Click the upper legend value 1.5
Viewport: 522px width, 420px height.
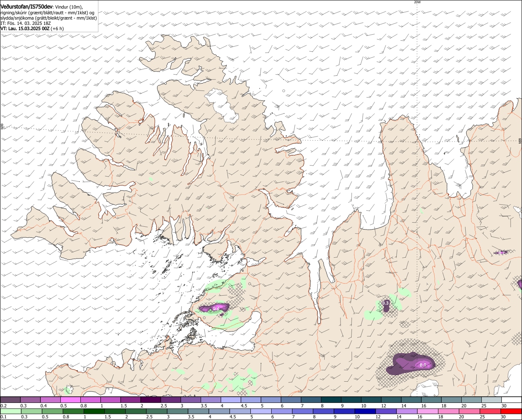[x=124, y=406]
